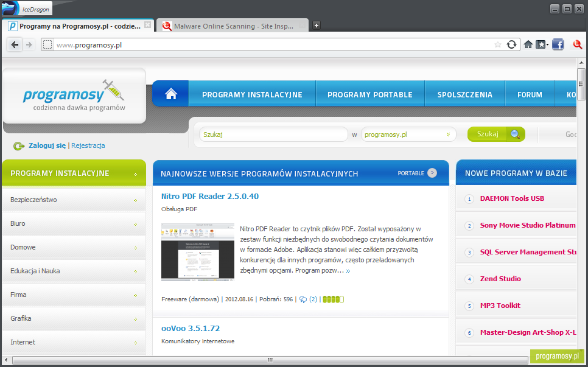Click the address bar URL field

coord(274,45)
